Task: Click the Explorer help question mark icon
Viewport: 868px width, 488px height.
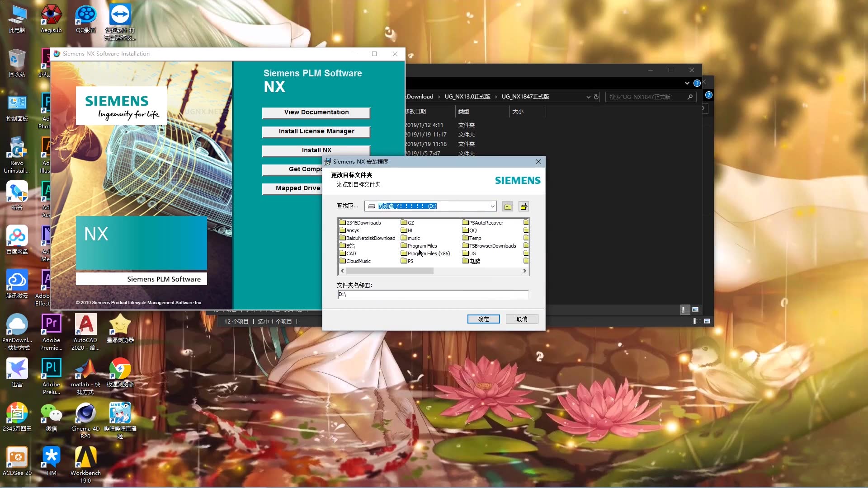Action: [697, 83]
